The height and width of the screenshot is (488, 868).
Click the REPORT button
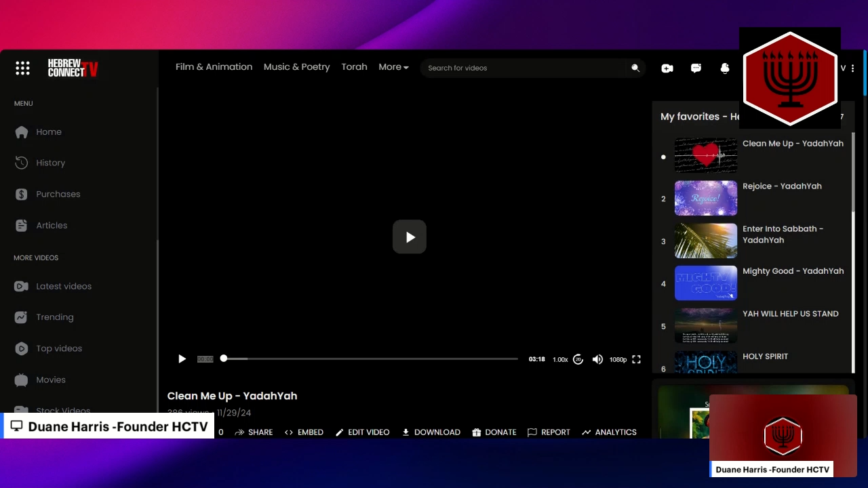[x=549, y=432]
